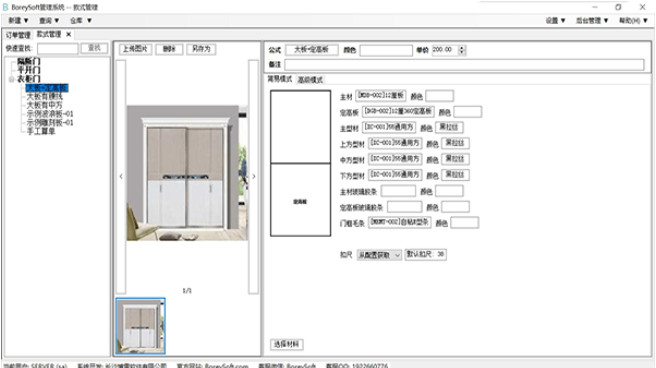Show the previous image with left arrow
Image resolution: width=656 pixels, height=368 pixels.
coord(121,176)
